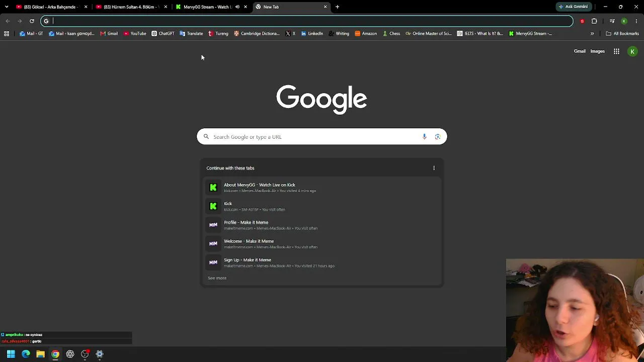Launch Microsoft Edge from the taskbar
This screenshot has height=362, width=644.
(x=26, y=354)
